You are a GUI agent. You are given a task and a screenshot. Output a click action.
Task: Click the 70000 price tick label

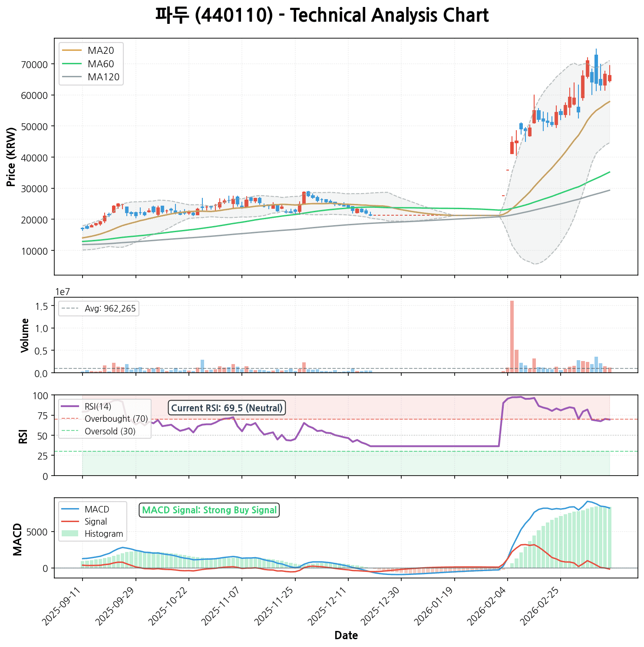click(36, 65)
